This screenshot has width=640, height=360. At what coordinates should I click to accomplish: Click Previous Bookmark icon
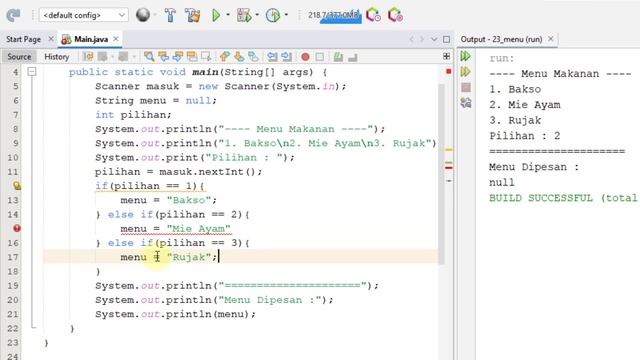pyautogui.click(x=224, y=57)
